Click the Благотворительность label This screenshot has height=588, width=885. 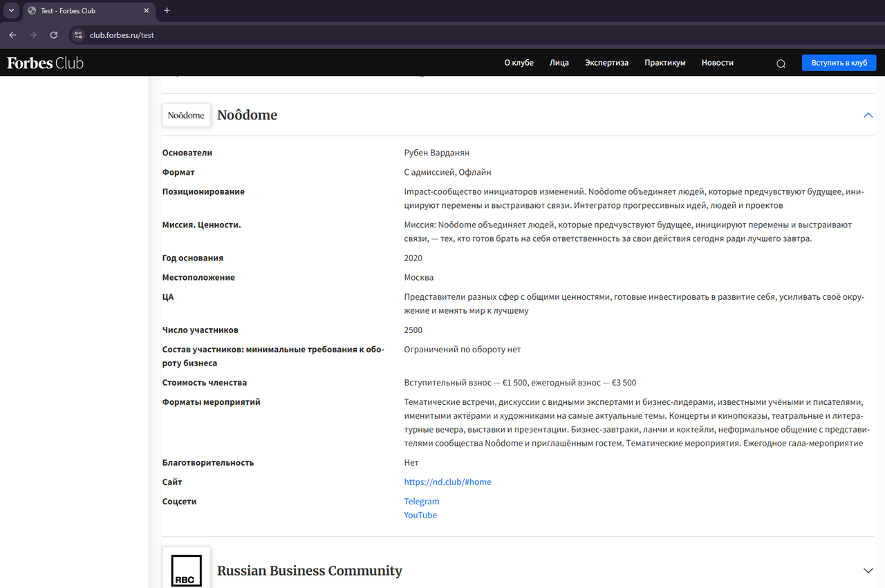click(x=208, y=463)
